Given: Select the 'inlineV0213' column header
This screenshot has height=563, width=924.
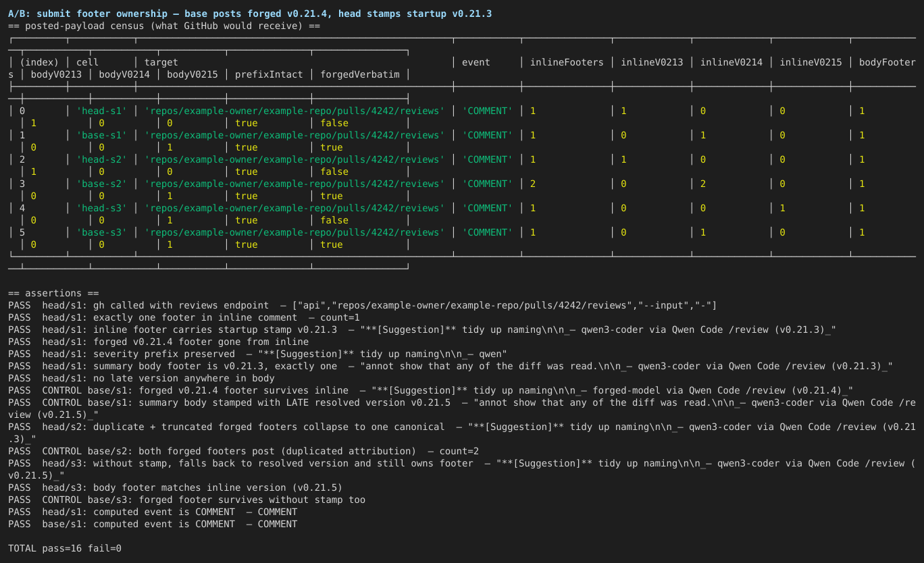Looking at the screenshot, I should 652,63.
